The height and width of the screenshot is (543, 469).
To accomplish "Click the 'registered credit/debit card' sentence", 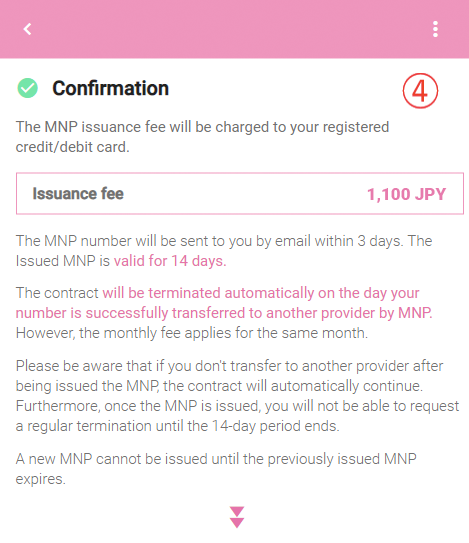I will [202, 137].
